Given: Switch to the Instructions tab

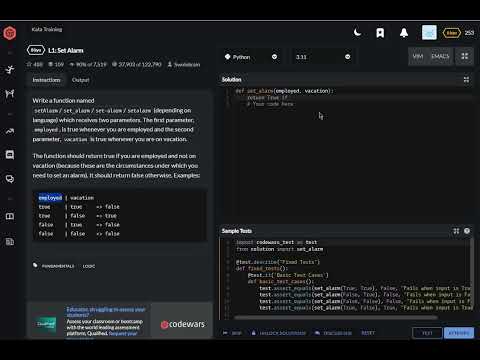Looking at the screenshot, I should (46, 80).
